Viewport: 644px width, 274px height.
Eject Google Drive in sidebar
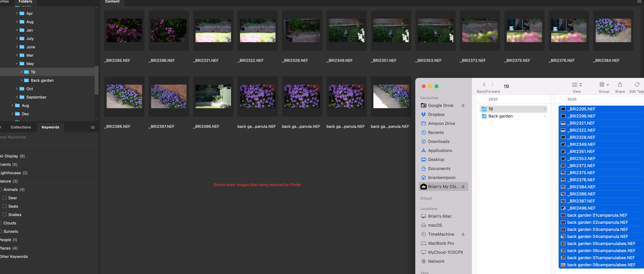[x=463, y=106]
